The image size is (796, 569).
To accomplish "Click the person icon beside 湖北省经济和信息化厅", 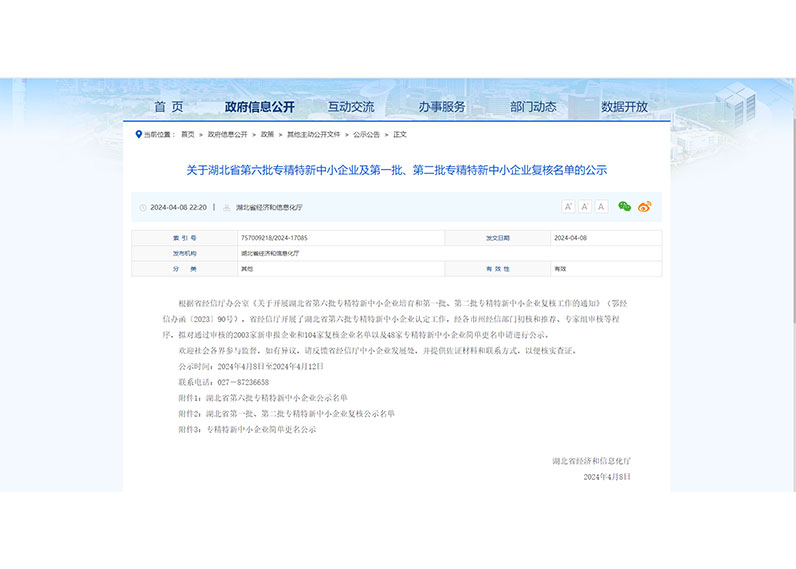I will pos(227,207).
